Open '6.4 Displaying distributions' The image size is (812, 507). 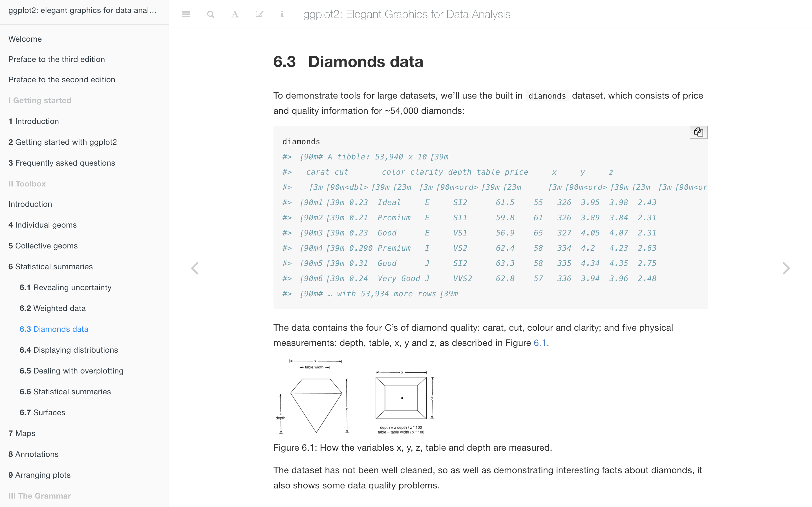point(69,350)
